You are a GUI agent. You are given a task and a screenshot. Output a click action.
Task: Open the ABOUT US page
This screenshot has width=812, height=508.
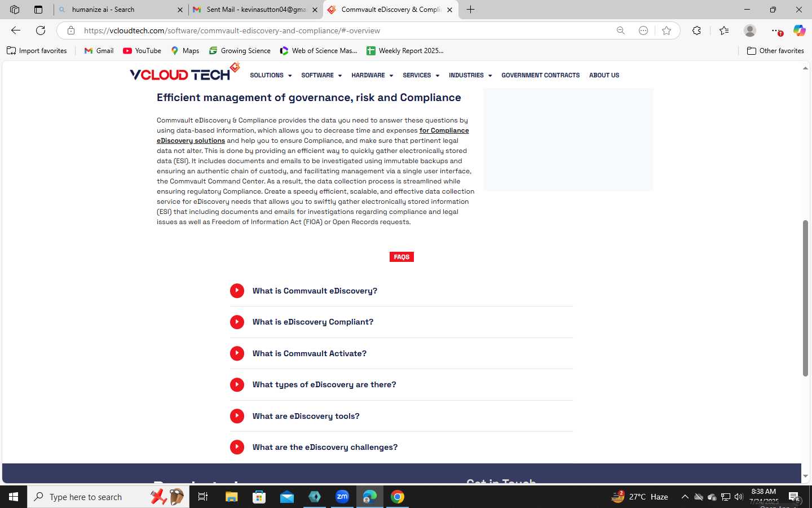(604, 75)
